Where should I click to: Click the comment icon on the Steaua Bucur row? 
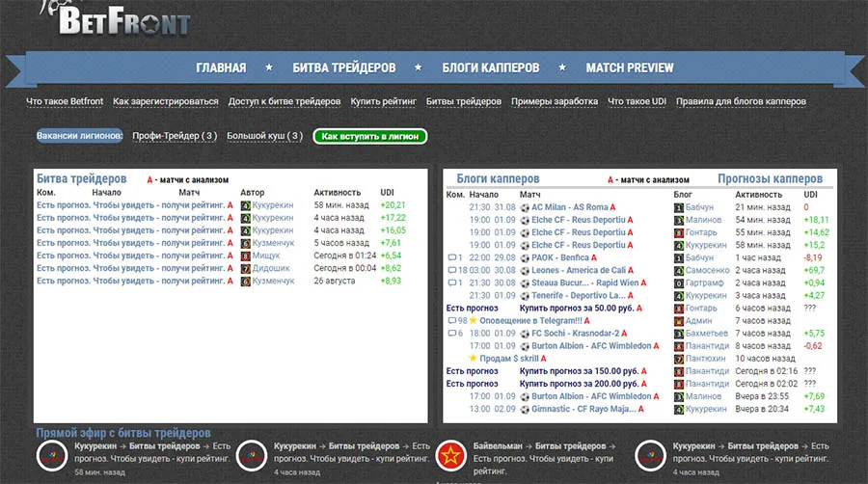pyautogui.click(x=451, y=283)
